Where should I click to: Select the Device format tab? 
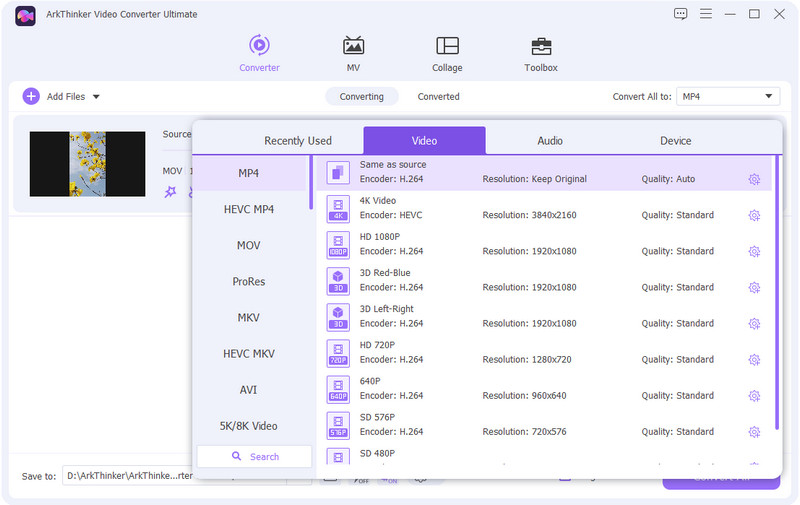coord(676,141)
